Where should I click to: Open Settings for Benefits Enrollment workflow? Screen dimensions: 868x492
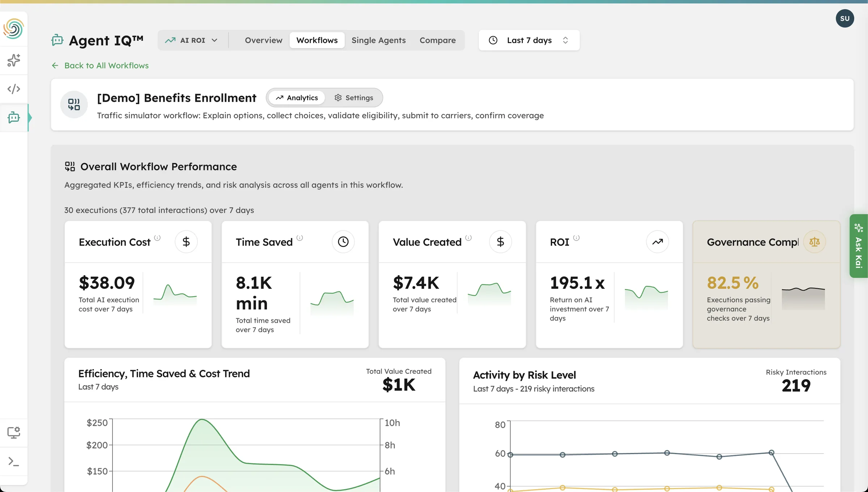pyautogui.click(x=354, y=97)
